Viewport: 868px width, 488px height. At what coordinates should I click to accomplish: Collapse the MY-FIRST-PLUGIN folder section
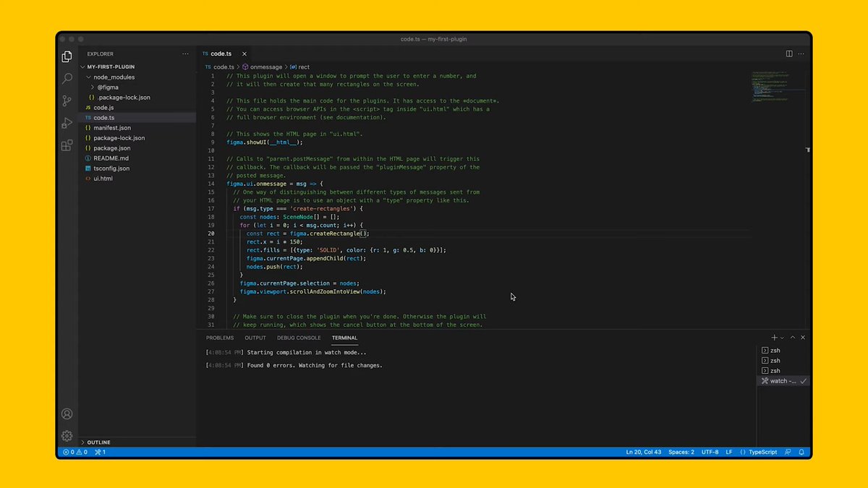pos(137,67)
